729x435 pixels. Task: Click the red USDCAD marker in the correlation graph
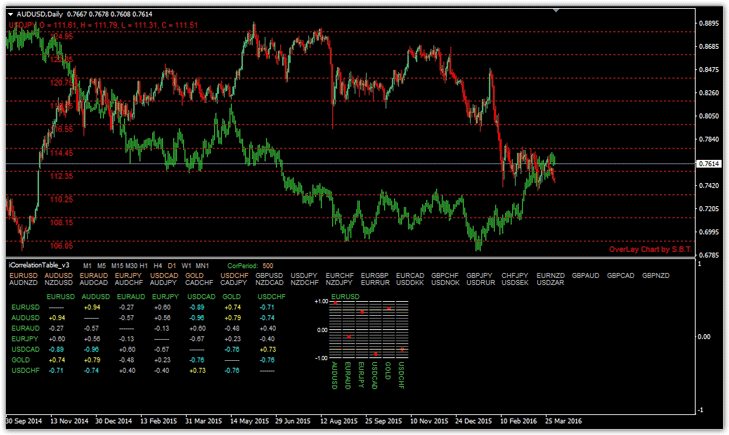click(x=376, y=353)
